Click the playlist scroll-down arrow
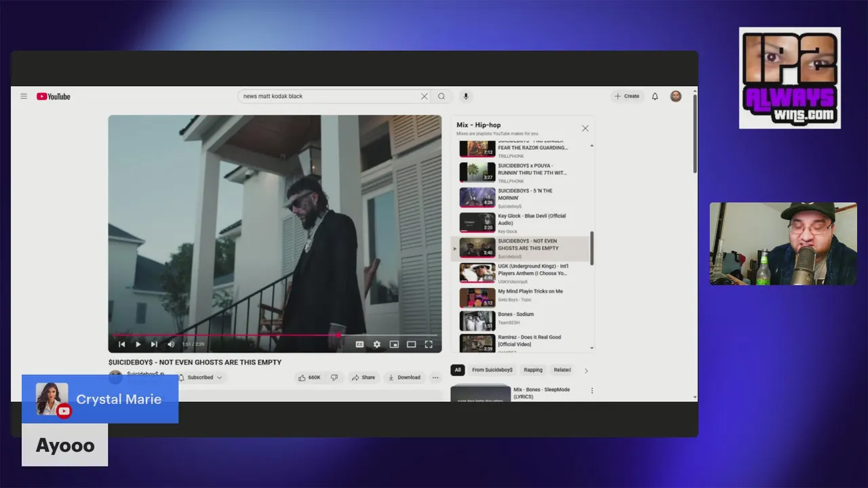 tap(592, 348)
